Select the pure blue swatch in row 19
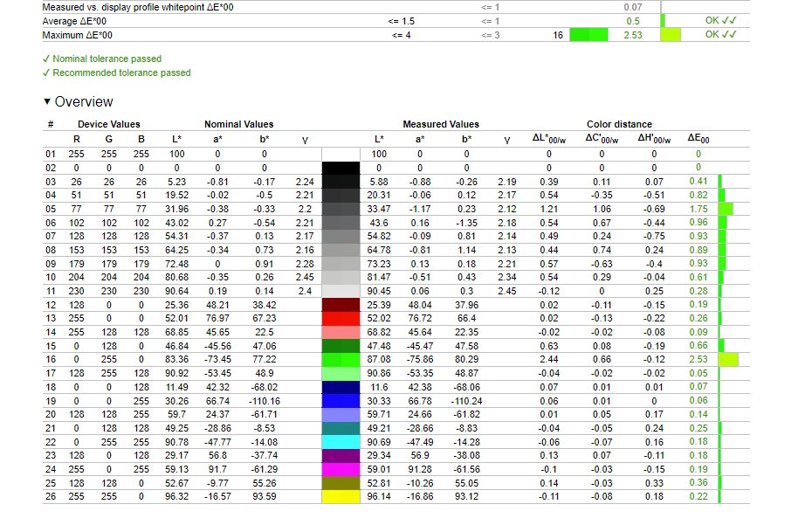Viewport: 812px width, 518px height. pos(341,400)
